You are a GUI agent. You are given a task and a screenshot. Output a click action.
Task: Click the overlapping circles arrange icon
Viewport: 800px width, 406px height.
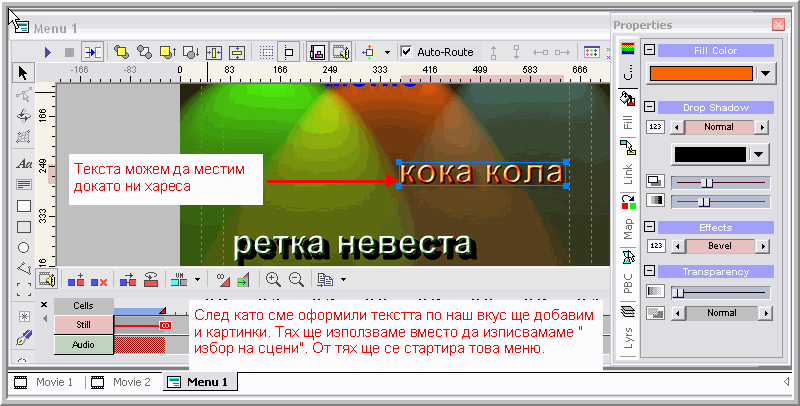[145, 52]
